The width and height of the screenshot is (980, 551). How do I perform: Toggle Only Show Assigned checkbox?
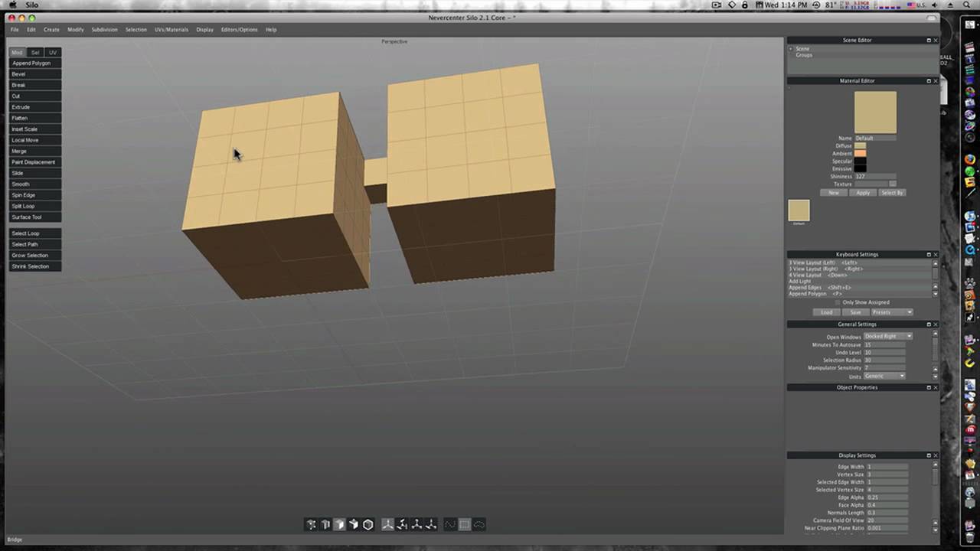tap(838, 302)
